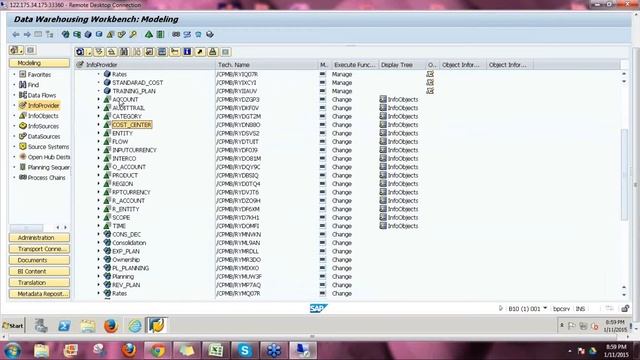
Task: Click Change link for the REGION row
Action: tap(342, 184)
